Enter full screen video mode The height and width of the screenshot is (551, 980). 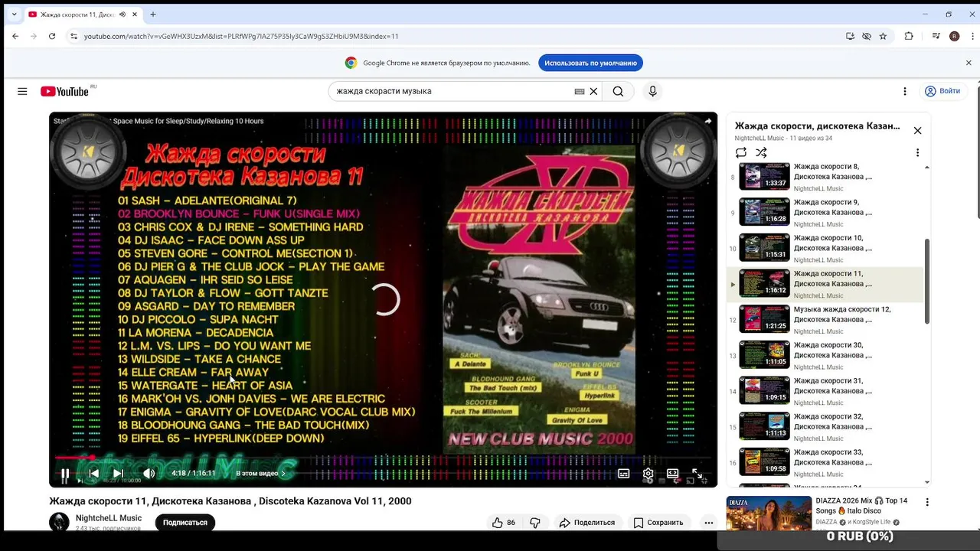(x=697, y=474)
